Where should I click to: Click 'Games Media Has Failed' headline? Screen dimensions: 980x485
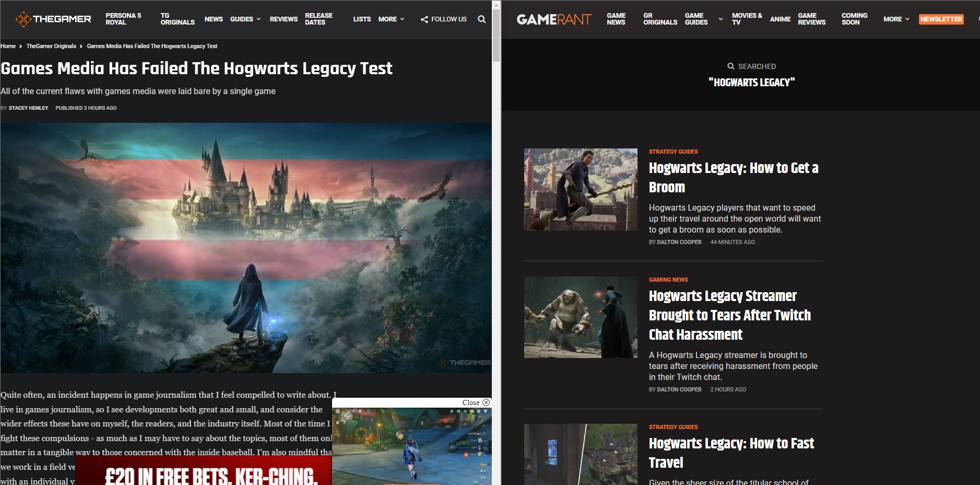196,68
